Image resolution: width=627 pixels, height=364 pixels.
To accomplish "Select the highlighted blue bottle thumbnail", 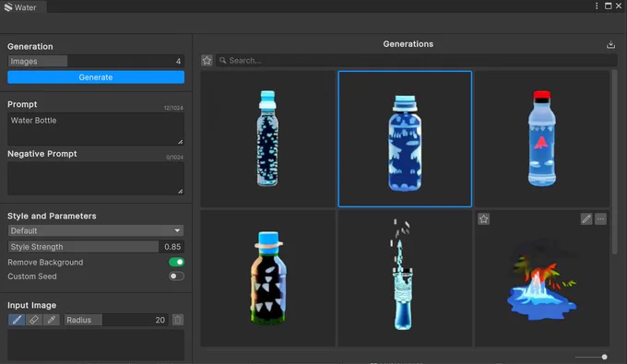I will click(x=405, y=139).
